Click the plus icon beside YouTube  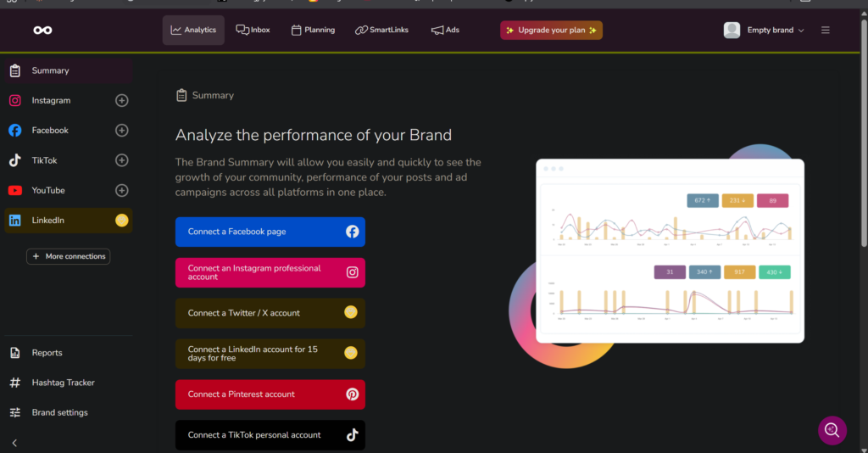click(x=121, y=191)
